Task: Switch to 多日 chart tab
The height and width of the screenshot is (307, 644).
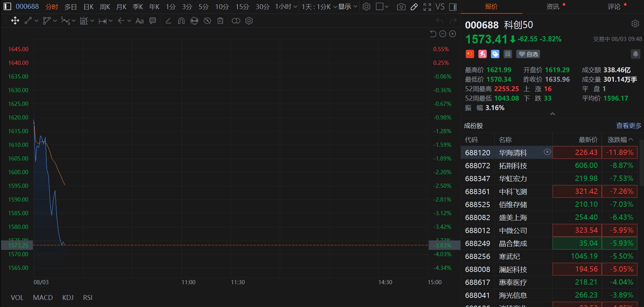Action: (x=70, y=7)
